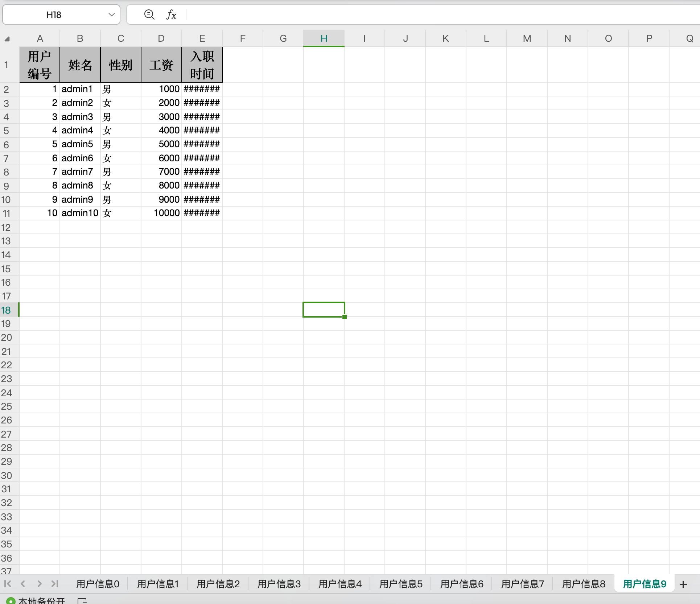Select row 1 header
The image size is (700, 604).
point(9,65)
